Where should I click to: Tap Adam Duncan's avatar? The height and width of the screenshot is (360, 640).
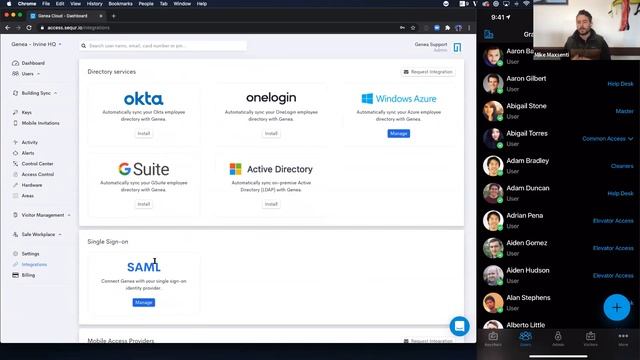point(493,193)
